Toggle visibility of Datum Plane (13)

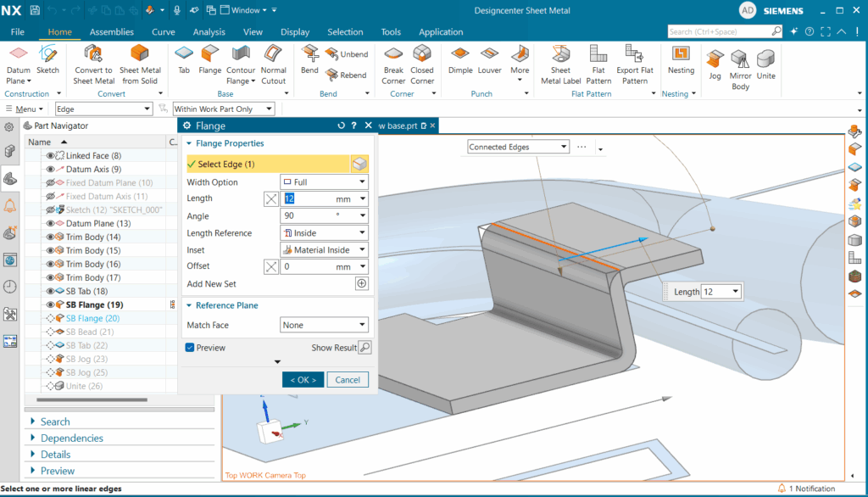point(51,223)
